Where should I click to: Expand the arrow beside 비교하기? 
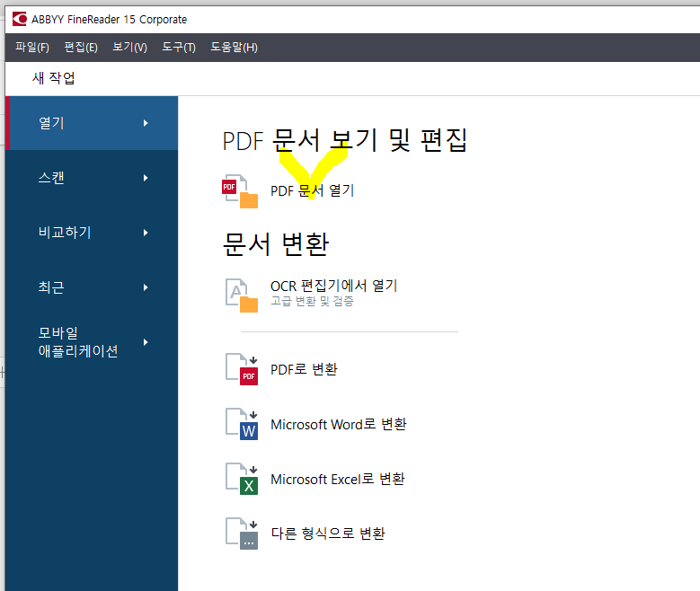[x=146, y=232]
